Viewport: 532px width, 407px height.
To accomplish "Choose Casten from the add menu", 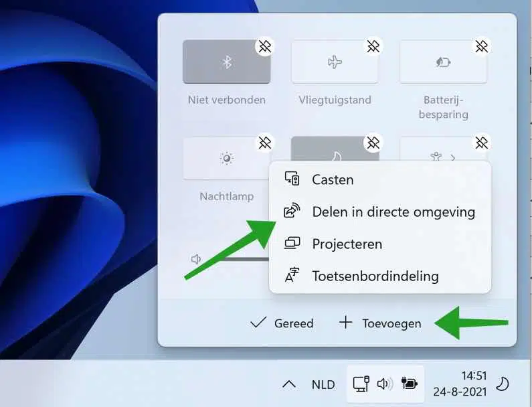I will (x=380, y=179).
